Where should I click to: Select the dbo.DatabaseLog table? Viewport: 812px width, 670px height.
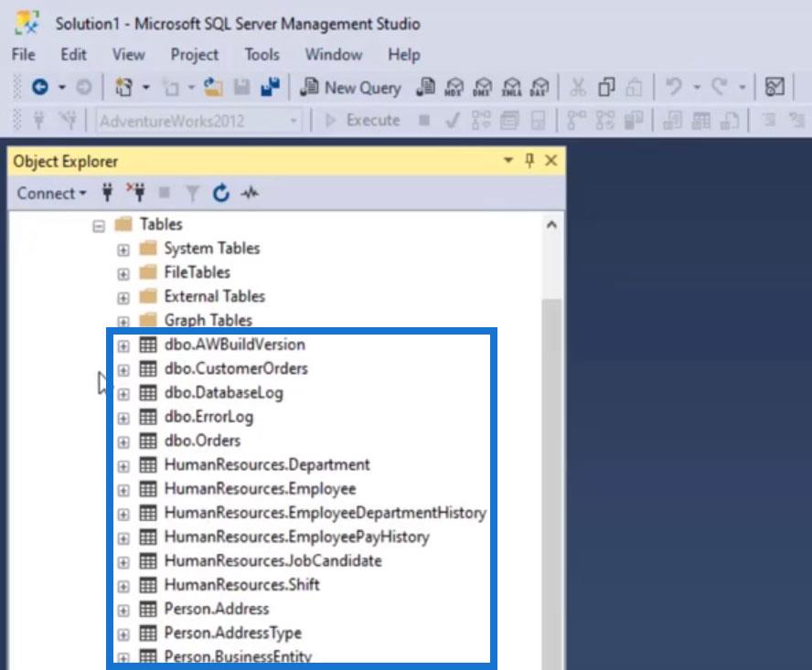(224, 392)
